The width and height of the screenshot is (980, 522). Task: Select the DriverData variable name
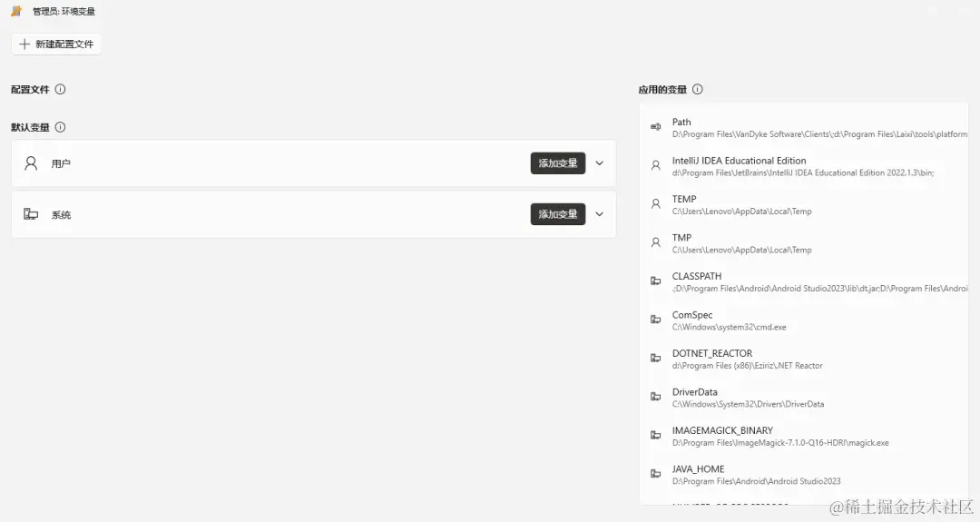click(694, 392)
